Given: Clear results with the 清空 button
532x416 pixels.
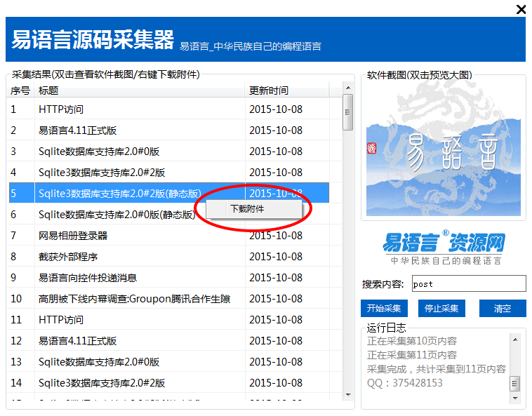Looking at the screenshot, I should click(x=503, y=308).
